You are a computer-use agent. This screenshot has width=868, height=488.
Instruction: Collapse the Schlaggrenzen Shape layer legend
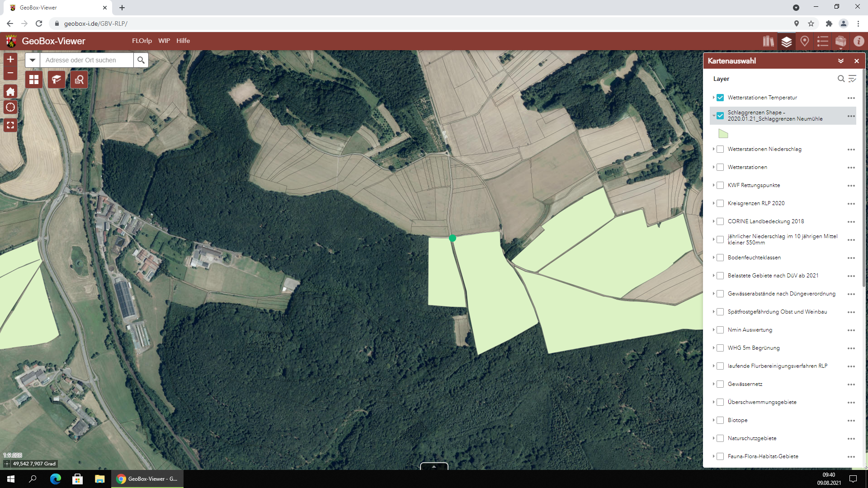(714, 116)
